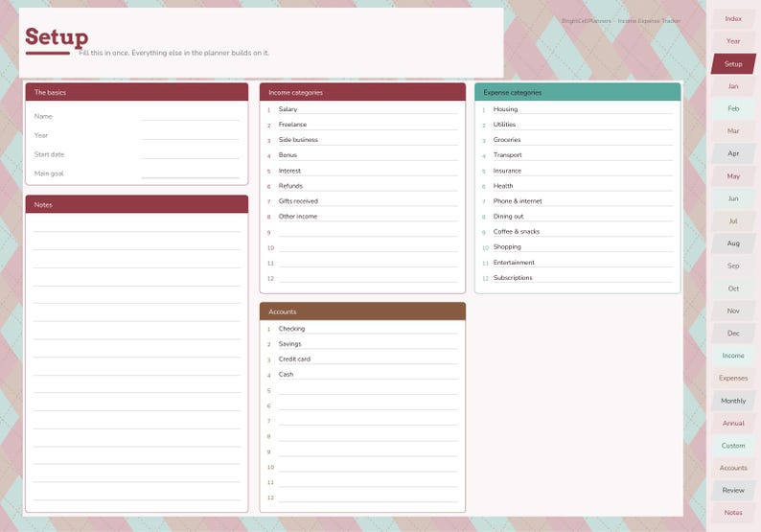Click empty income category line 9

click(x=362, y=232)
